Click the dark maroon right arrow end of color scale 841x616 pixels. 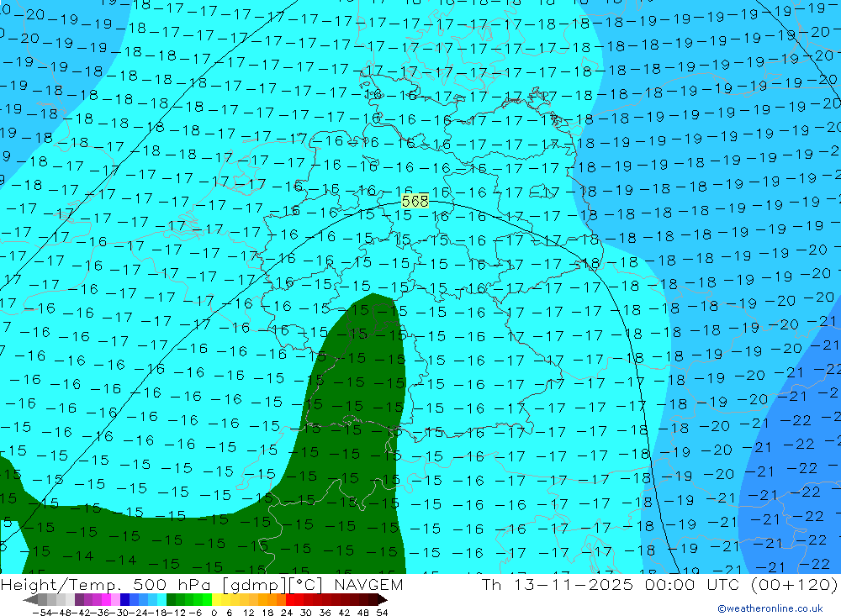pyautogui.click(x=383, y=600)
